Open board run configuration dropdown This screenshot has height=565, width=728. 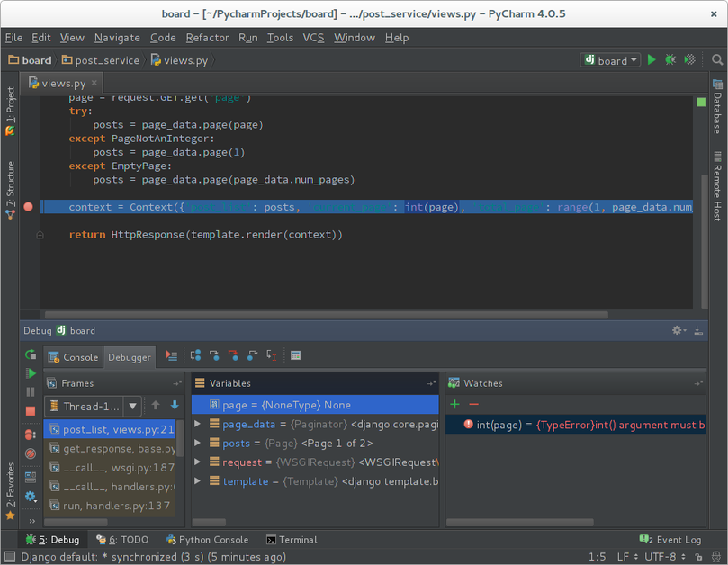(610, 60)
